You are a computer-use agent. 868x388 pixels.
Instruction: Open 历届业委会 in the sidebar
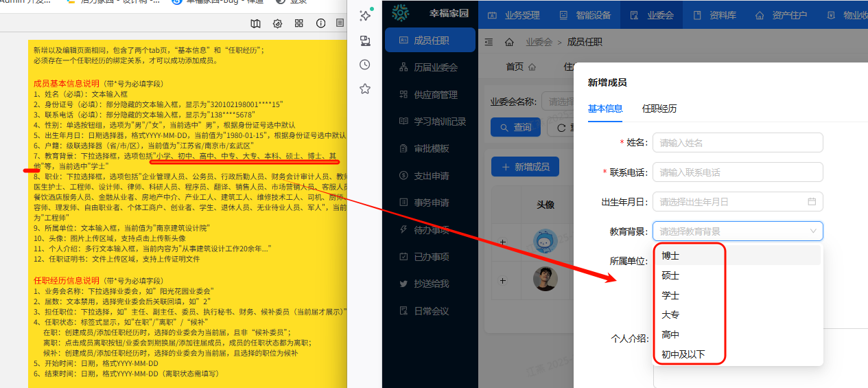point(430,67)
